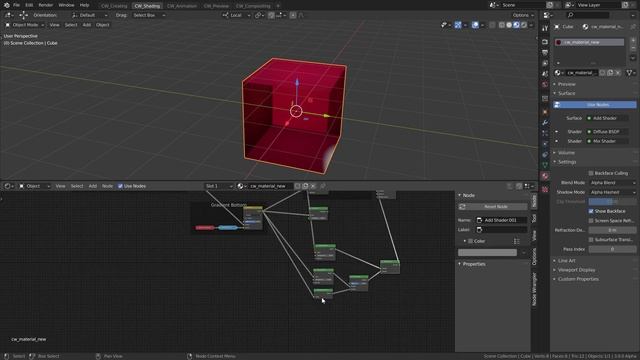This screenshot has width=640, height=360.
Task: Open the Render menu
Action: [46, 5]
